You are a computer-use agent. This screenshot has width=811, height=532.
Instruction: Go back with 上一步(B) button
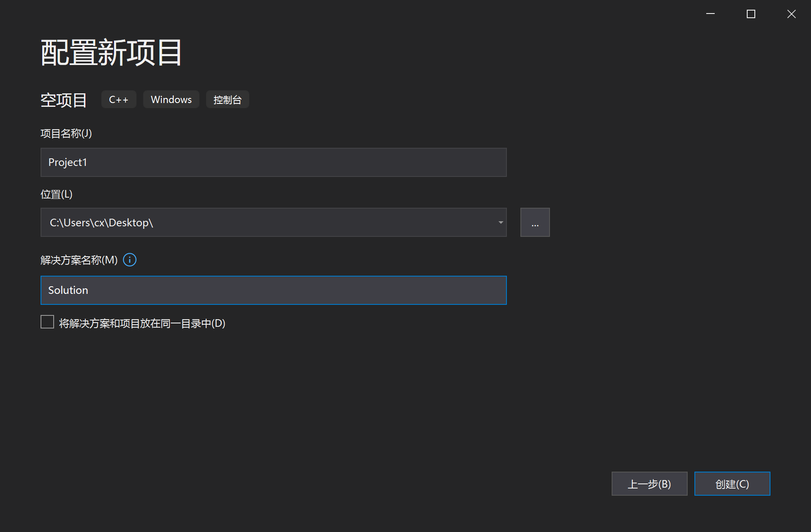[x=649, y=484]
